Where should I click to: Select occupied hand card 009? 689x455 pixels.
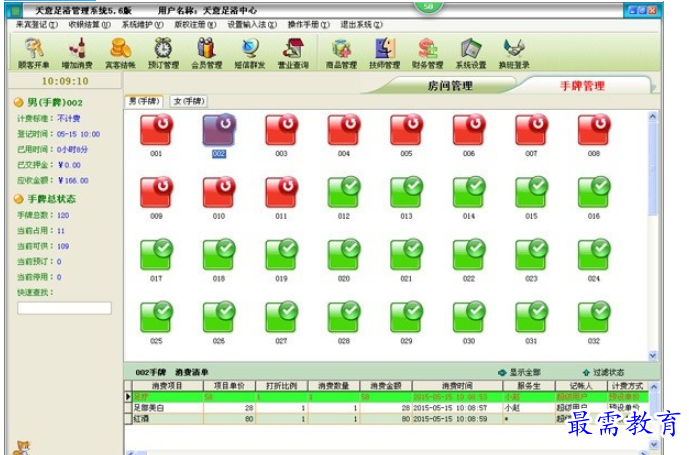(156, 197)
